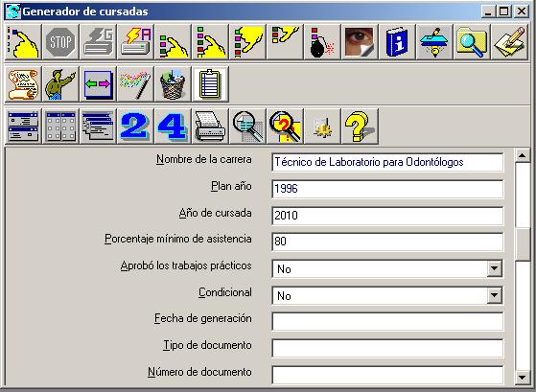
Task: Click the big blue number 4 icon
Action: coord(173,127)
